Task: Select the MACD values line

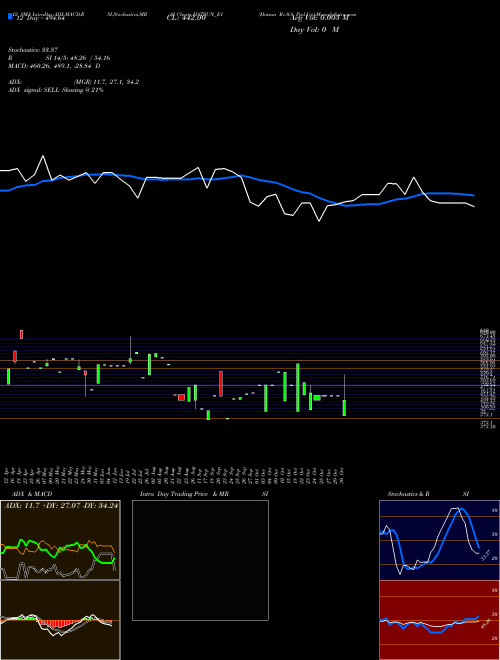Action: click(x=54, y=66)
